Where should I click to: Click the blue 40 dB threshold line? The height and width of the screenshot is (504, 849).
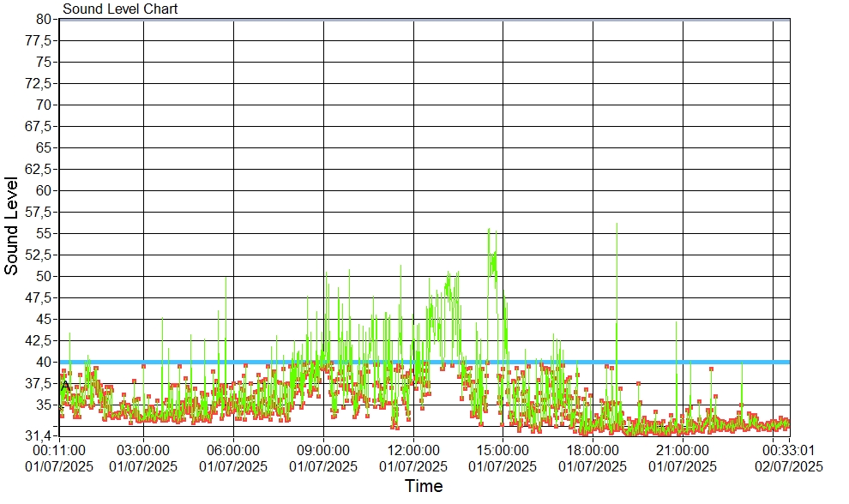point(515,362)
